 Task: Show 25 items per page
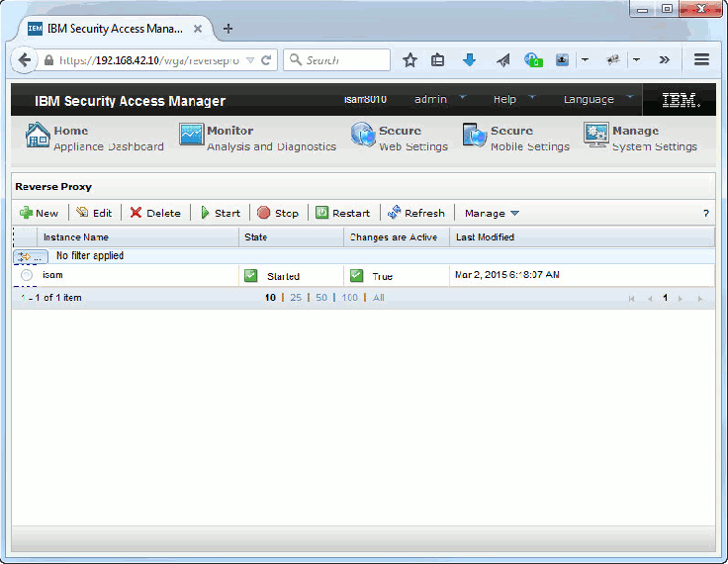coord(296,298)
